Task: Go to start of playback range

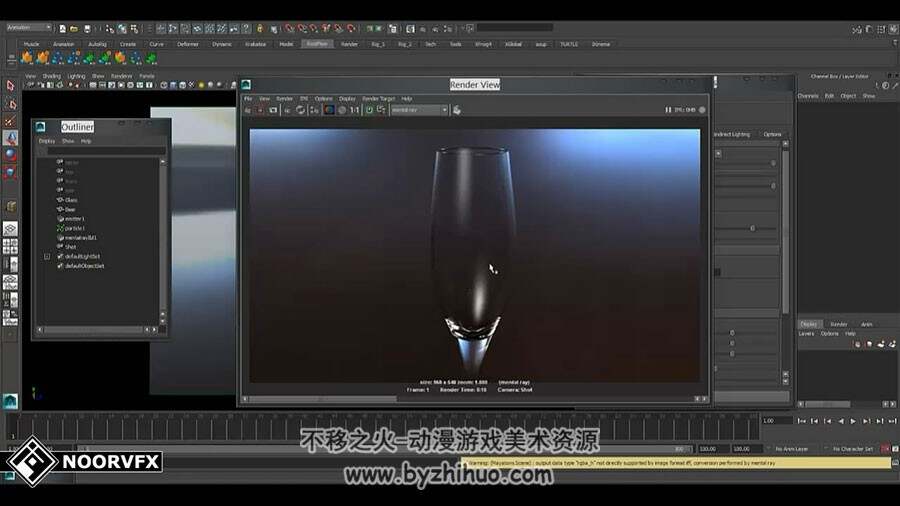Action: click(x=802, y=421)
